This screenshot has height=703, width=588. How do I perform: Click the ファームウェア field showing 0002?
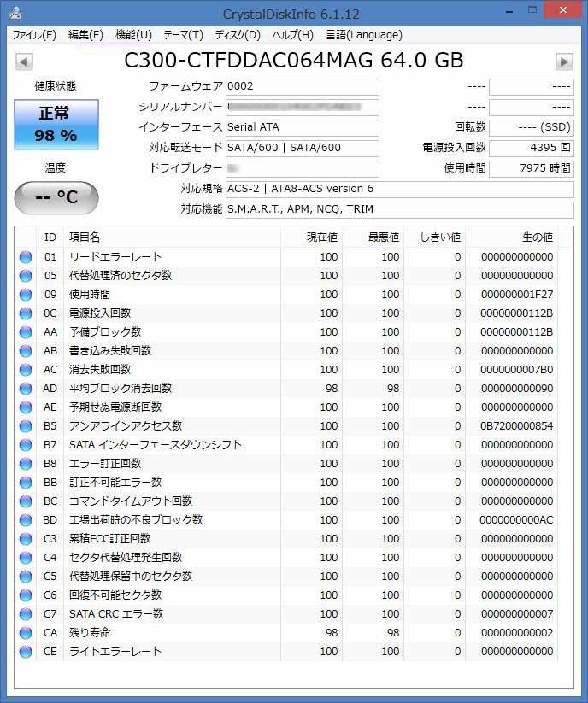pyautogui.click(x=303, y=86)
